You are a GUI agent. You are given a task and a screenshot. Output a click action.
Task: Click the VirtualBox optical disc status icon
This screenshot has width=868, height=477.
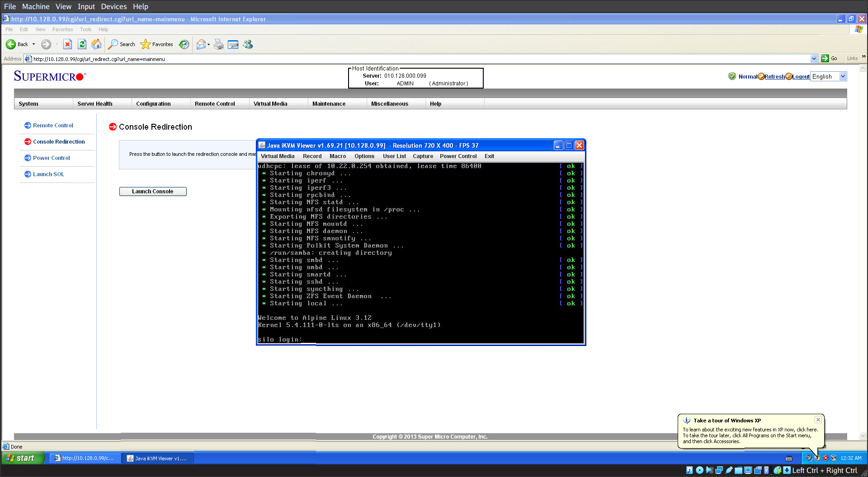pos(699,470)
